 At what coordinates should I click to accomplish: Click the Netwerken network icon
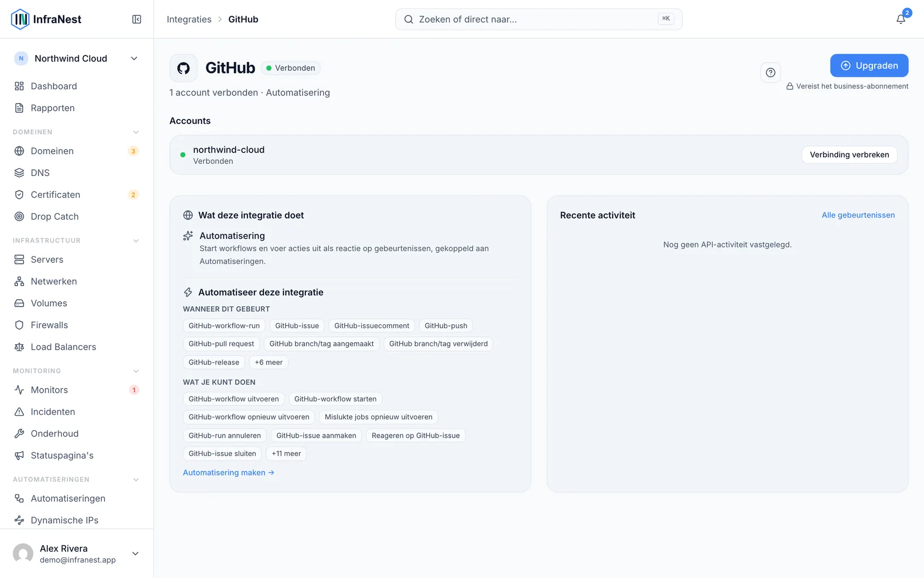(x=19, y=281)
